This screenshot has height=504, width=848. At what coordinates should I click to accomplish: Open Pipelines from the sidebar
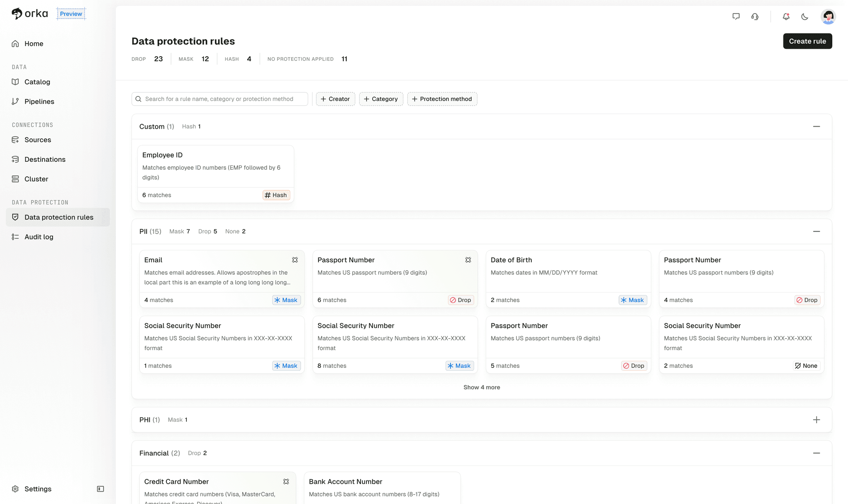click(39, 101)
